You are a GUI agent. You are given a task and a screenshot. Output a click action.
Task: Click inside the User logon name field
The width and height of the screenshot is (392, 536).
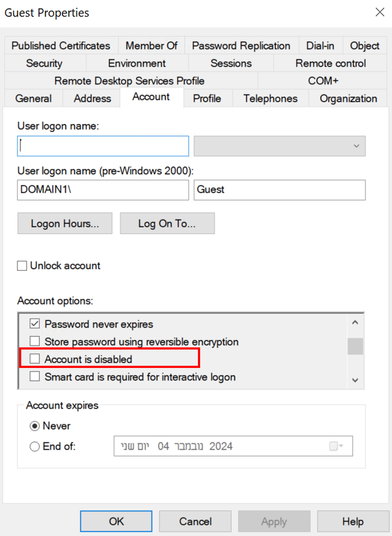[103, 146]
